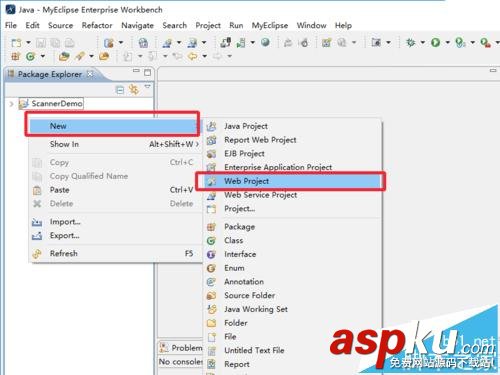Open the File menu
Image resolution: width=500 pixels, height=375 pixels.
[11, 25]
